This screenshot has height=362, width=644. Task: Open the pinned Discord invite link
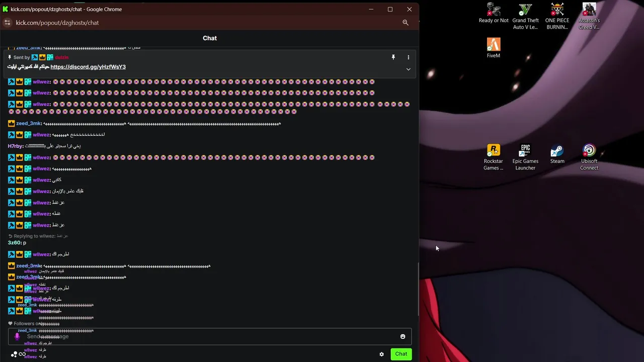[88, 67]
